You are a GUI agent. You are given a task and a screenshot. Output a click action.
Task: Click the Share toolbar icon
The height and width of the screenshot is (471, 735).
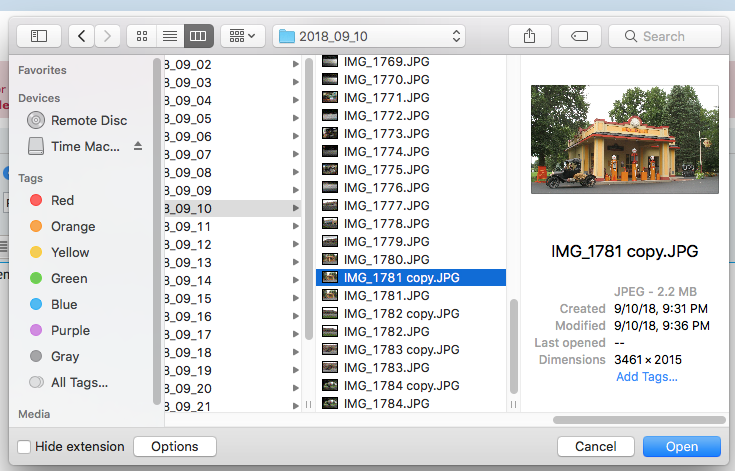(x=529, y=36)
